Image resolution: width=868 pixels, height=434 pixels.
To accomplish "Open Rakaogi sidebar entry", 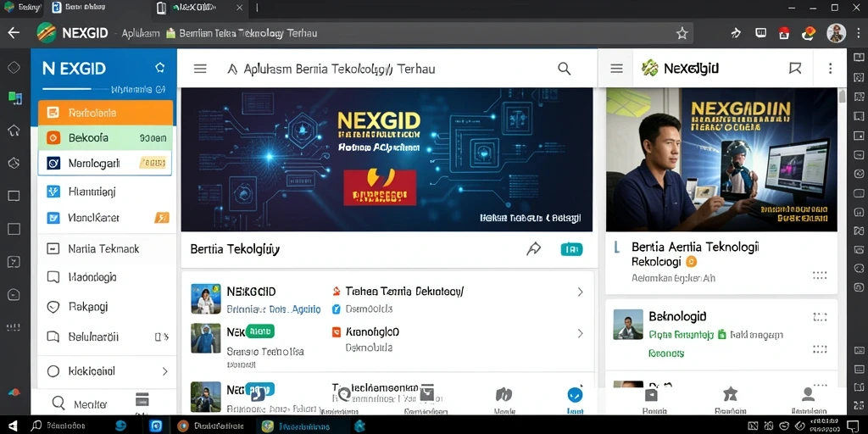I will [x=104, y=307].
